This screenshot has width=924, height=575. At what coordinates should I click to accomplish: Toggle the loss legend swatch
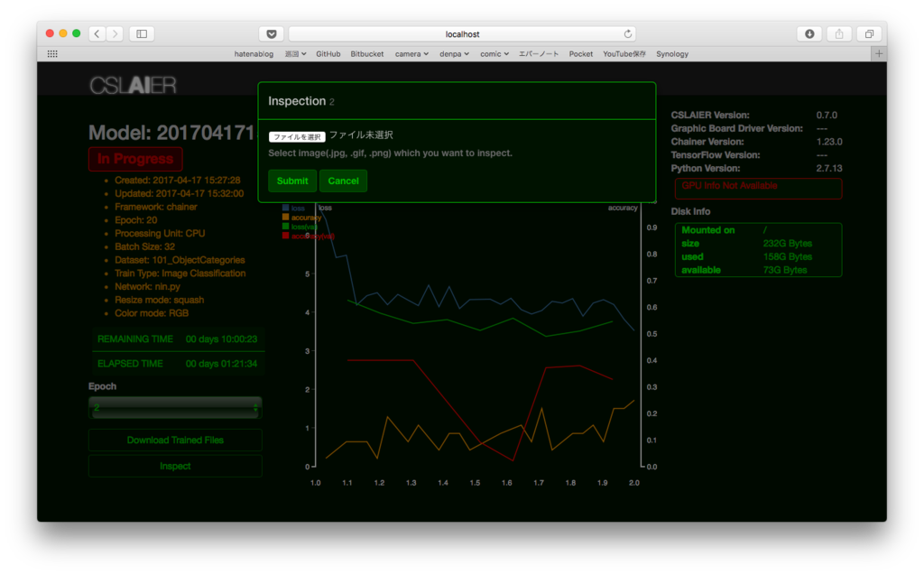coord(286,208)
